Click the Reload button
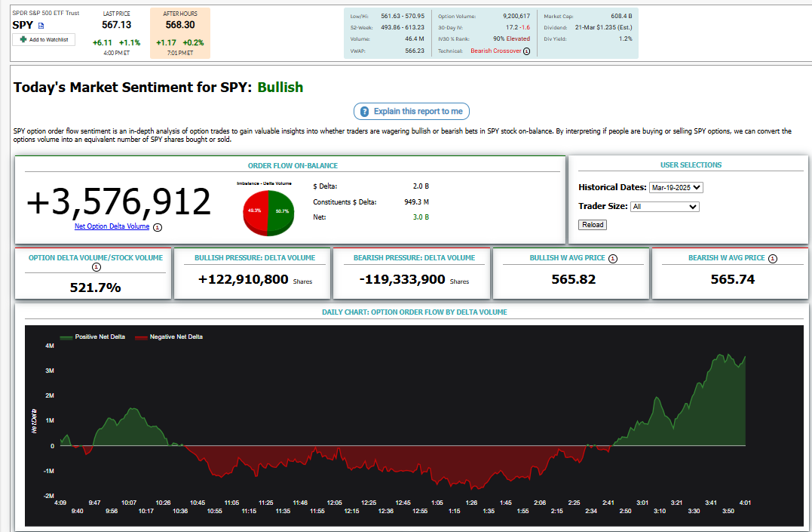This screenshot has height=532, width=812. pyautogui.click(x=593, y=225)
